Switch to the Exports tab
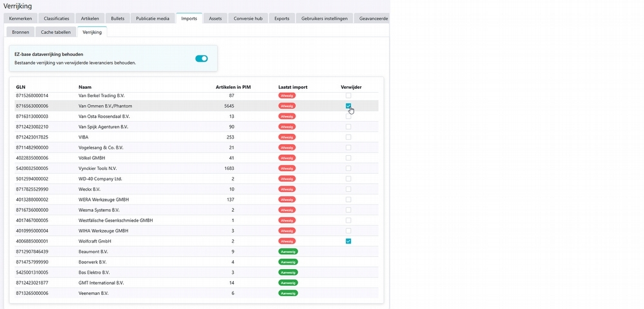The height and width of the screenshot is (309, 644). point(282,19)
